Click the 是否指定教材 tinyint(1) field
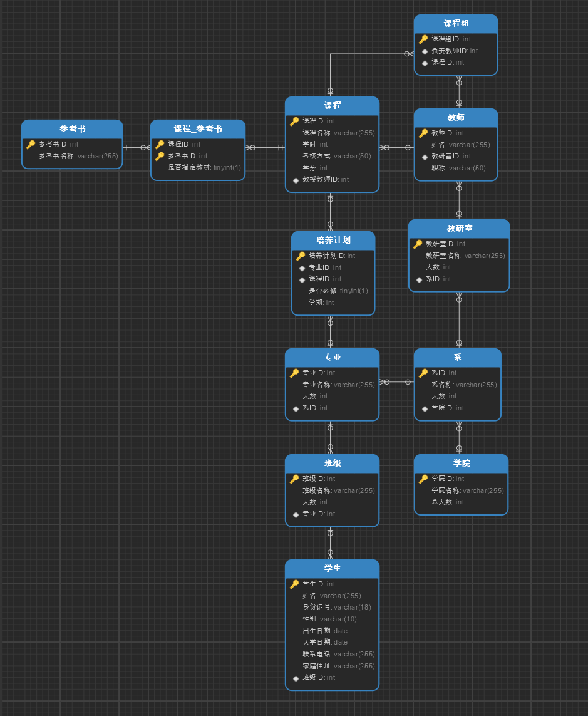Screen dimensions: 588x716 pyautogui.click(x=204, y=168)
